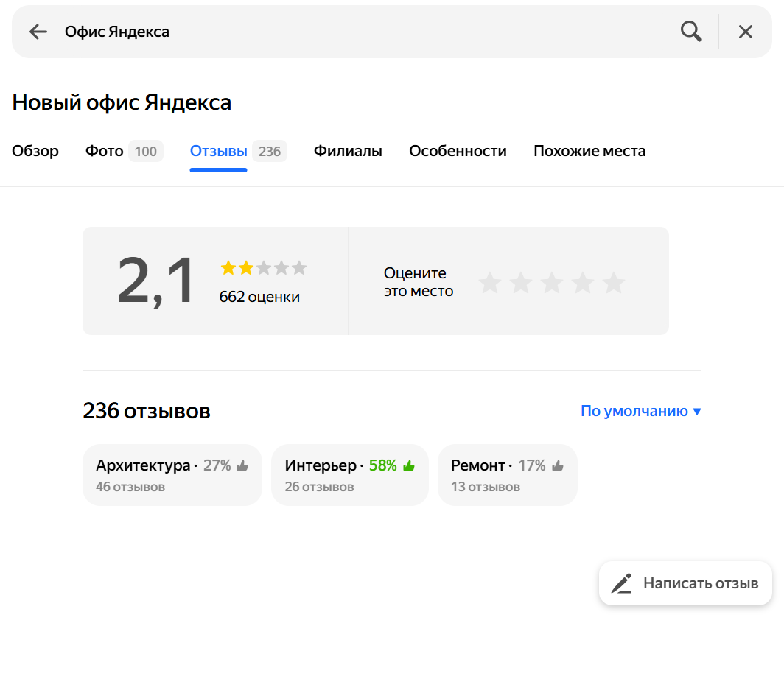The height and width of the screenshot is (693, 784).
Task: Rate this place one star
Action: click(x=490, y=283)
